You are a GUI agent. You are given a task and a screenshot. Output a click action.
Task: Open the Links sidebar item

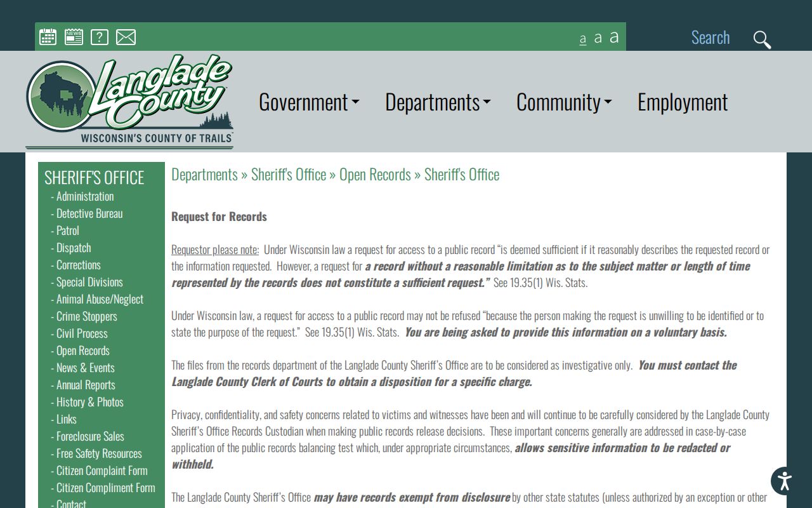[67, 419]
